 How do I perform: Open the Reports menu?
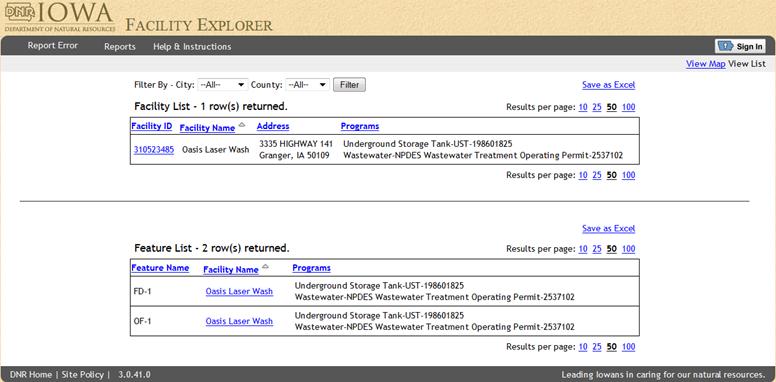coord(120,47)
